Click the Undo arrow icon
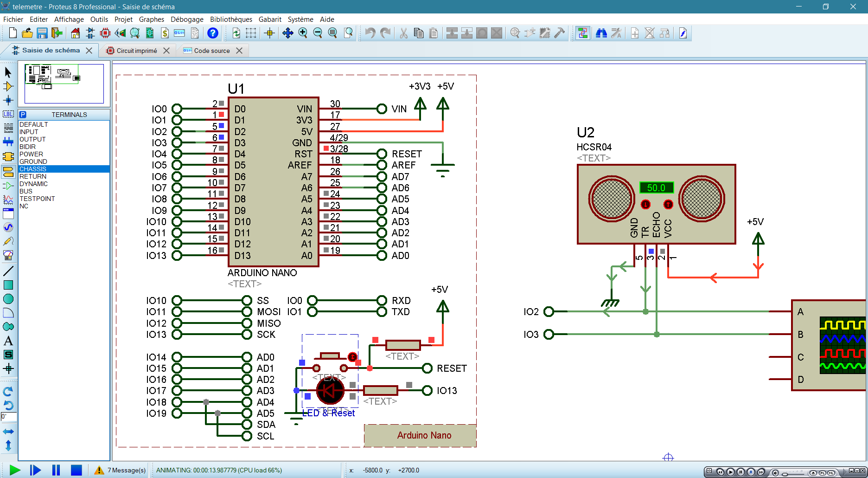The height and width of the screenshot is (478, 868). (370, 33)
